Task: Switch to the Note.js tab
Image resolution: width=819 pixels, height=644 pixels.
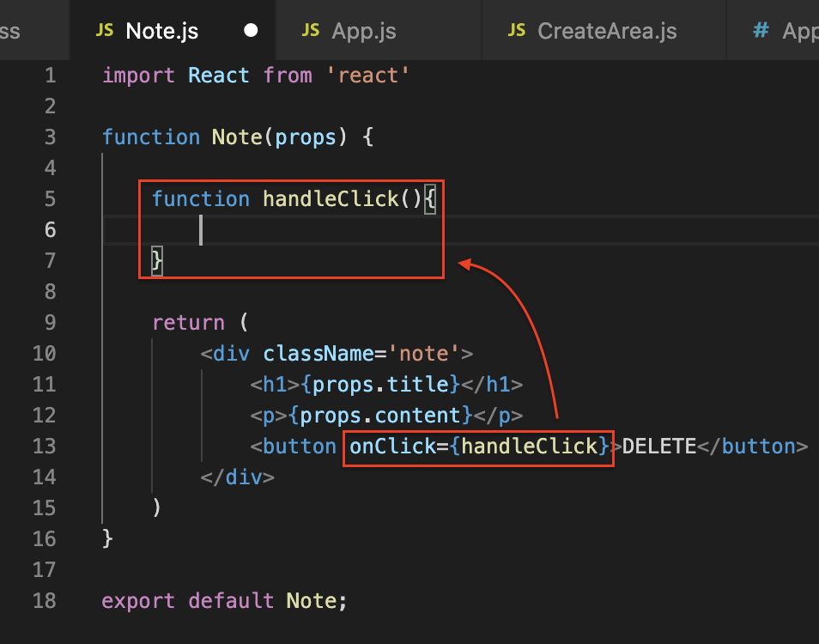Action: pyautogui.click(x=173, y=30)
